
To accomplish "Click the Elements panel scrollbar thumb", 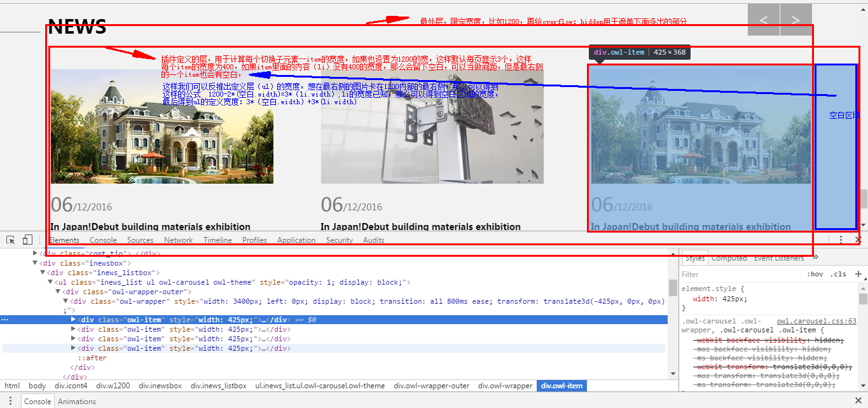I will coord(673,287).
